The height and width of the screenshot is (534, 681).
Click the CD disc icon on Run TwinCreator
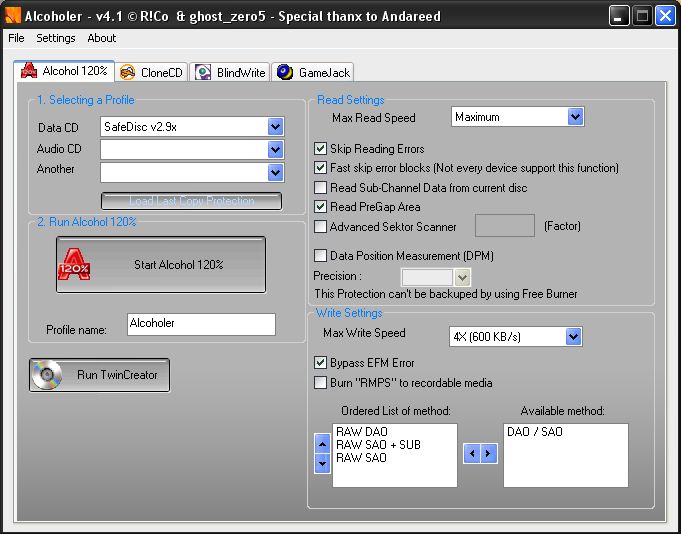click(x=46, y=375)
